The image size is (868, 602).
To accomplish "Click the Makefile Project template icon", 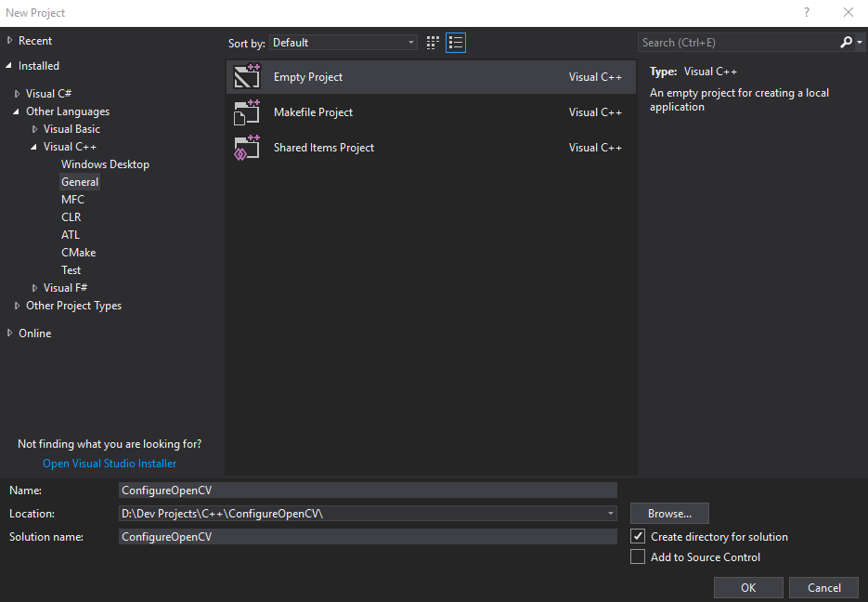I will (247, 112).
